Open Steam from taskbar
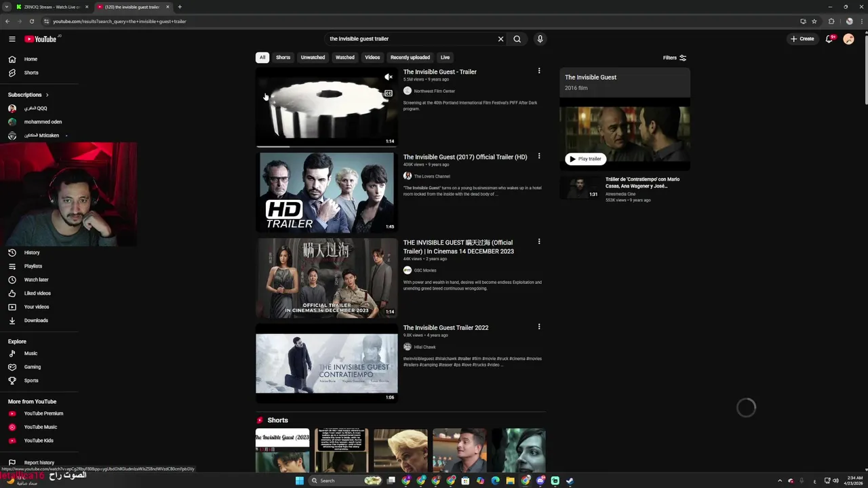This screenshot has height=488, width=868. tap(570, 481)
